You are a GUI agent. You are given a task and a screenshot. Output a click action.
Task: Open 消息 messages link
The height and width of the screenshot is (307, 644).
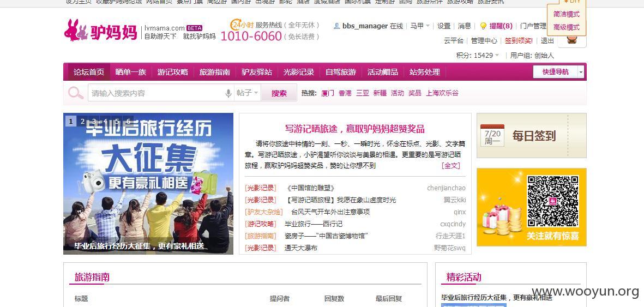coord(465,26)
